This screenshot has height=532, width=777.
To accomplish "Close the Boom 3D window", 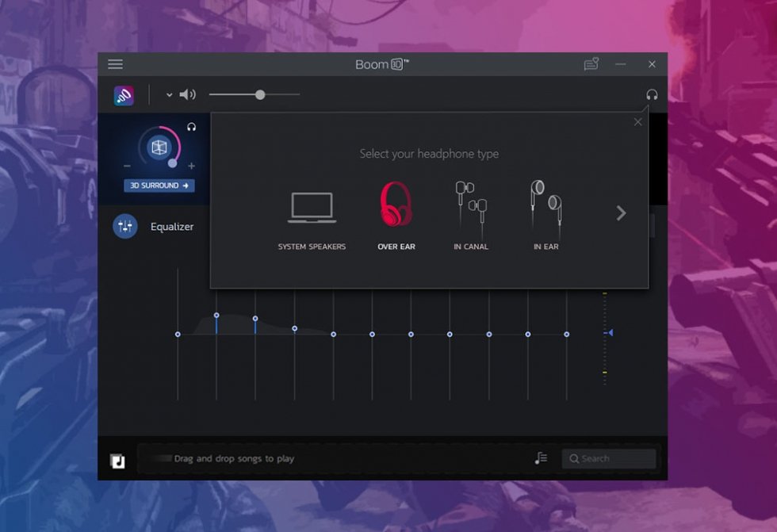I will pos(652,64).
